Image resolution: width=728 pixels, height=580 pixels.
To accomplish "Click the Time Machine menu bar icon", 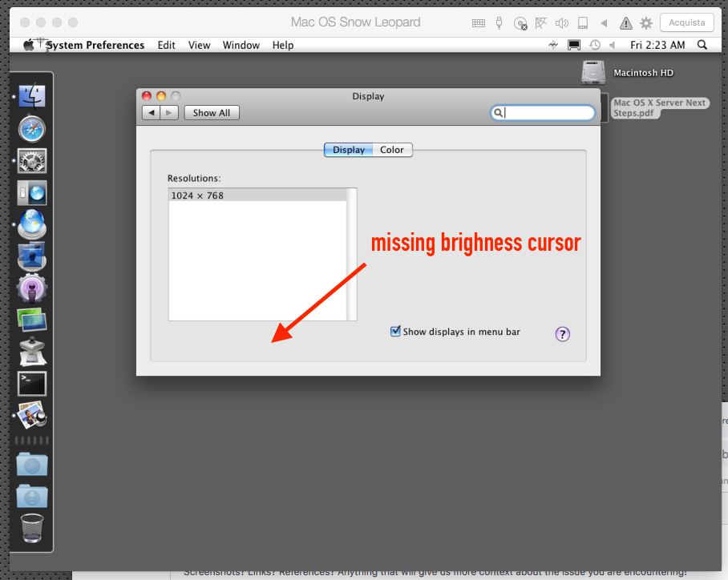I will tap(595, 45).
